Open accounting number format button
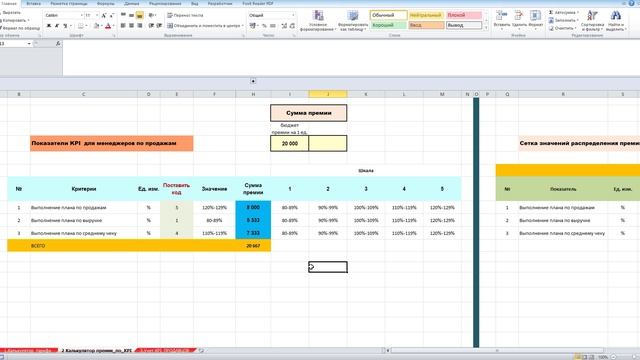The width and height of the screenshot is (640, 360). tap(253, 26)
